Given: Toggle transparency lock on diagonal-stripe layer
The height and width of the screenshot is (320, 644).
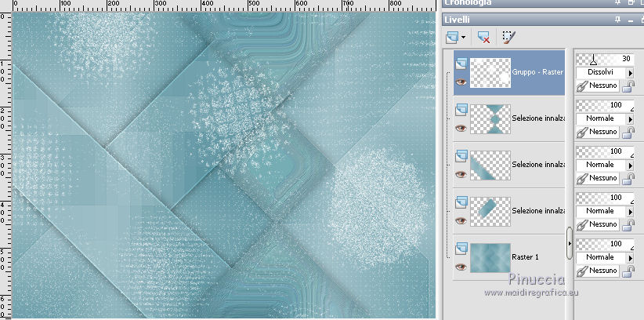Looking at the screenshot, I should (628, 179).
